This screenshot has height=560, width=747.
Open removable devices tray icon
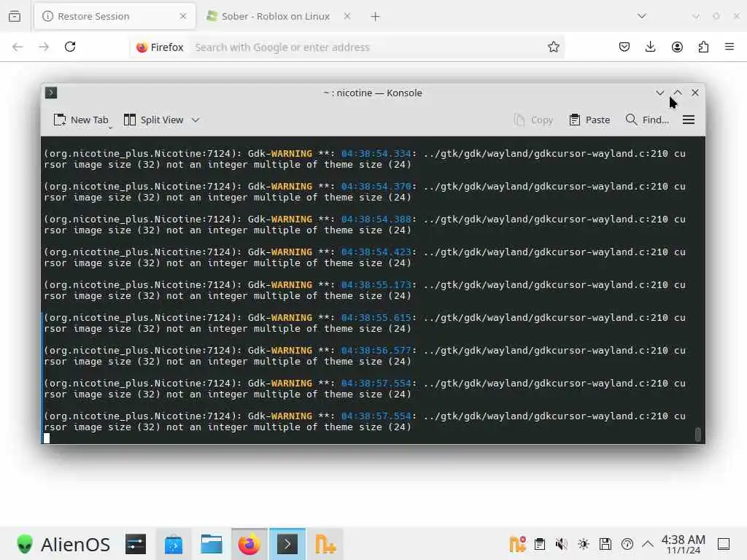click(x=605, y=544)
